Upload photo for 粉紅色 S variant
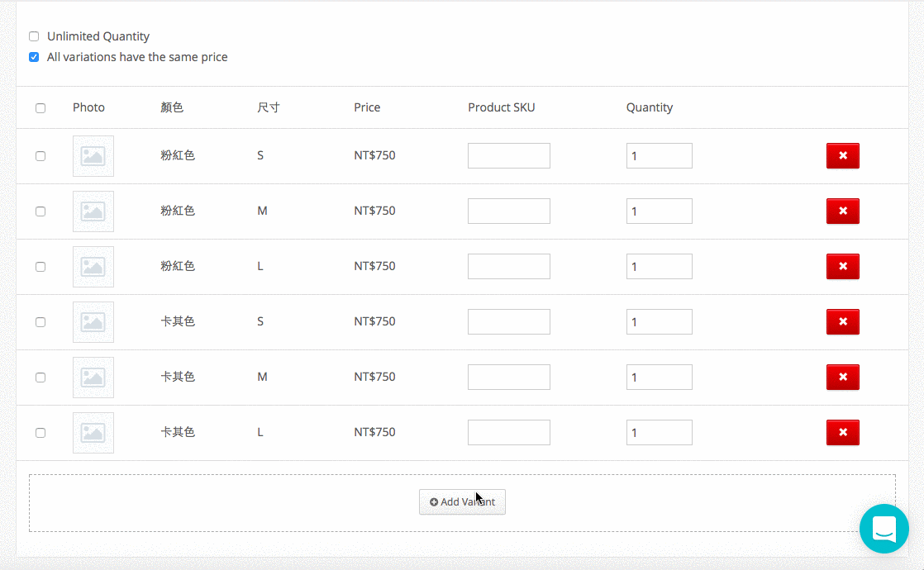The image size is (924, 570). coord(93,156)
